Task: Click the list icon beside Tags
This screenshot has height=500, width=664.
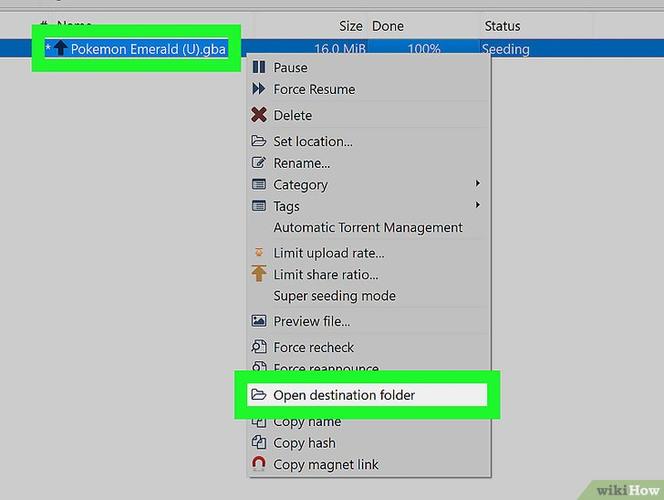Action: (259, 206)
